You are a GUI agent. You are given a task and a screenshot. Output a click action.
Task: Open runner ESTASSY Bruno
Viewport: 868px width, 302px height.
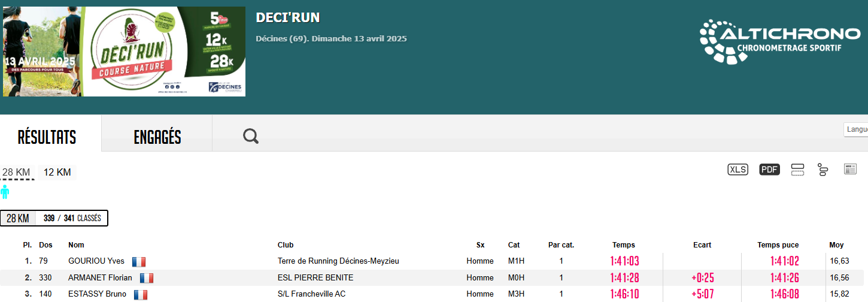coord(97,294)
